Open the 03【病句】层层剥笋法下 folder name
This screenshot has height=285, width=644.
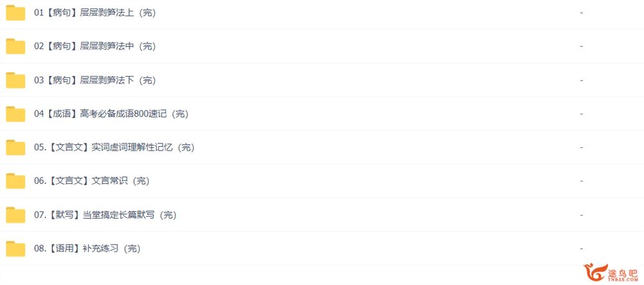[x=95, y=80]
